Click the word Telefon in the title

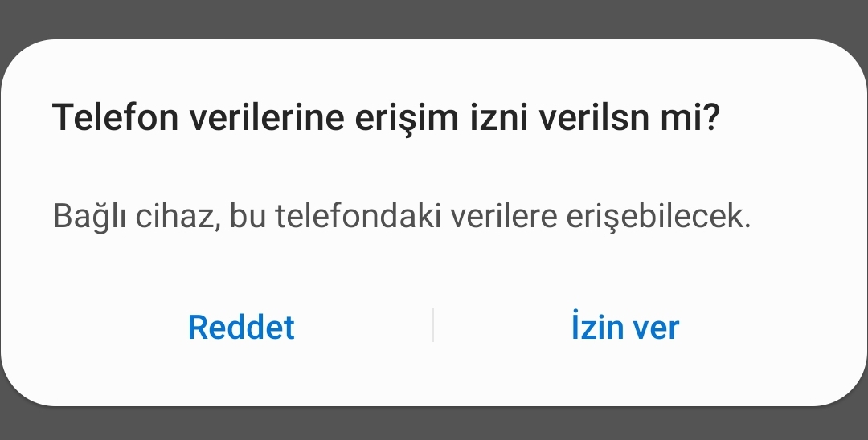116,117
